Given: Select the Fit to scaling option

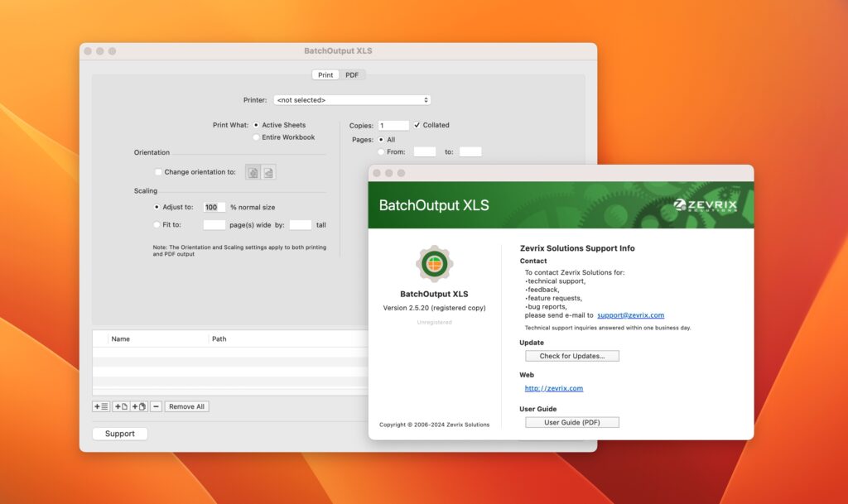Looking at the screenshot, I should click(157, 224).
